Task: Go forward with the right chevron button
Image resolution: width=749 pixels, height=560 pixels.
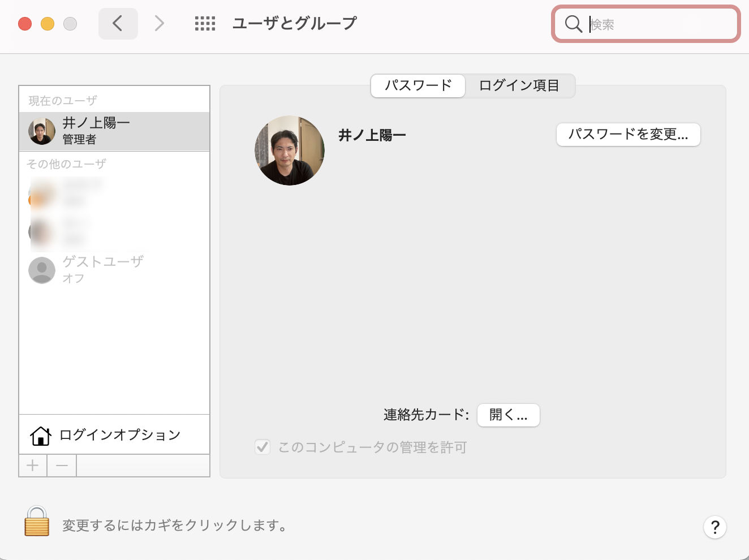Action: pyautogui.click(x=160, y=24)
